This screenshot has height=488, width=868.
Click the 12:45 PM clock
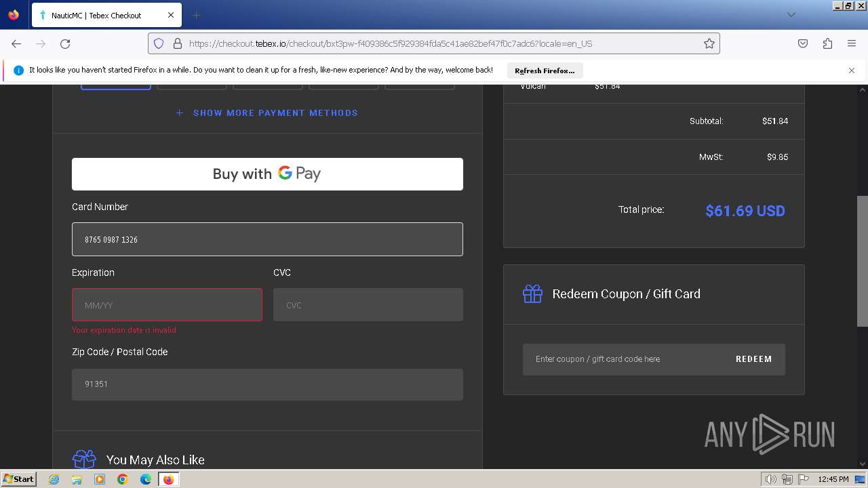click(x=833, y=479)
